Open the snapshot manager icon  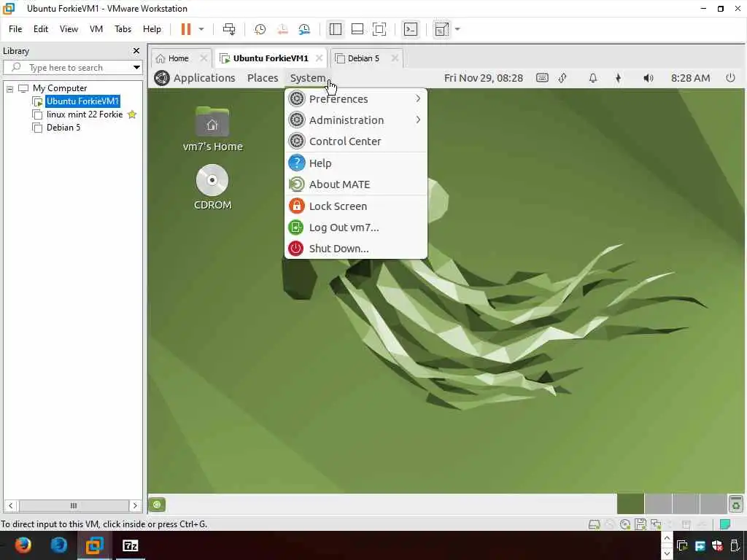304,29
